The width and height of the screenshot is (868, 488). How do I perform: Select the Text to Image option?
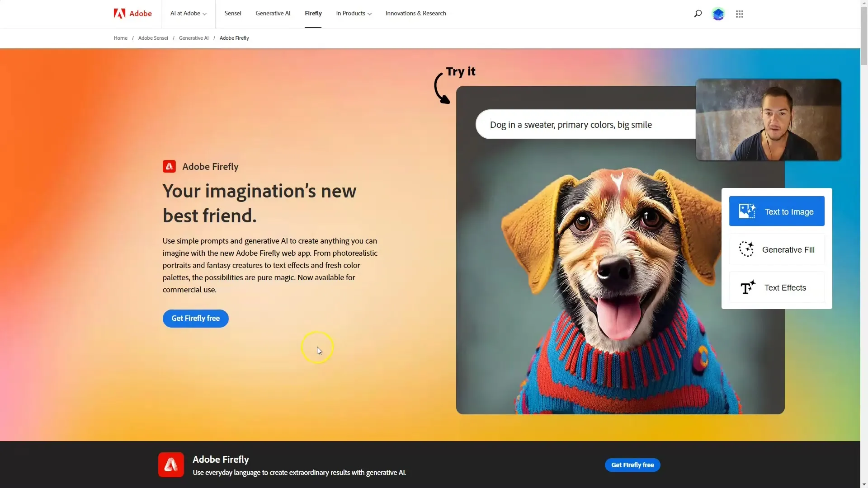coord(777,211)
